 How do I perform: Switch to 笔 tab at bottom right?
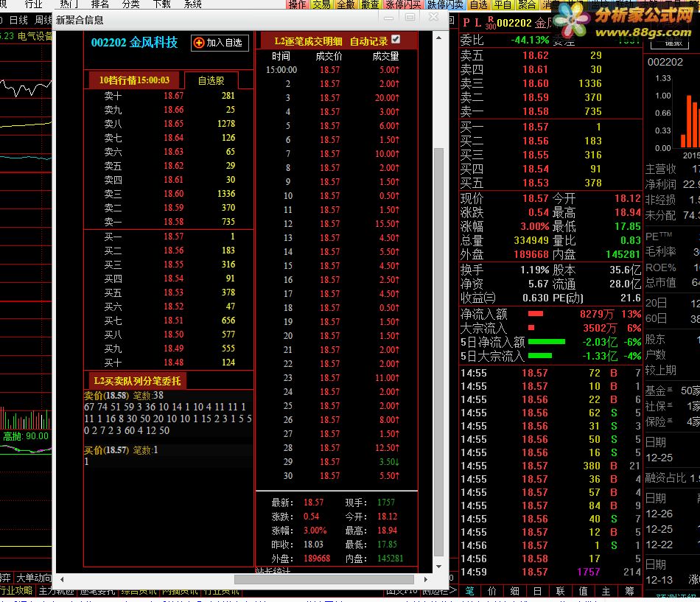click(x=469, y=591)
